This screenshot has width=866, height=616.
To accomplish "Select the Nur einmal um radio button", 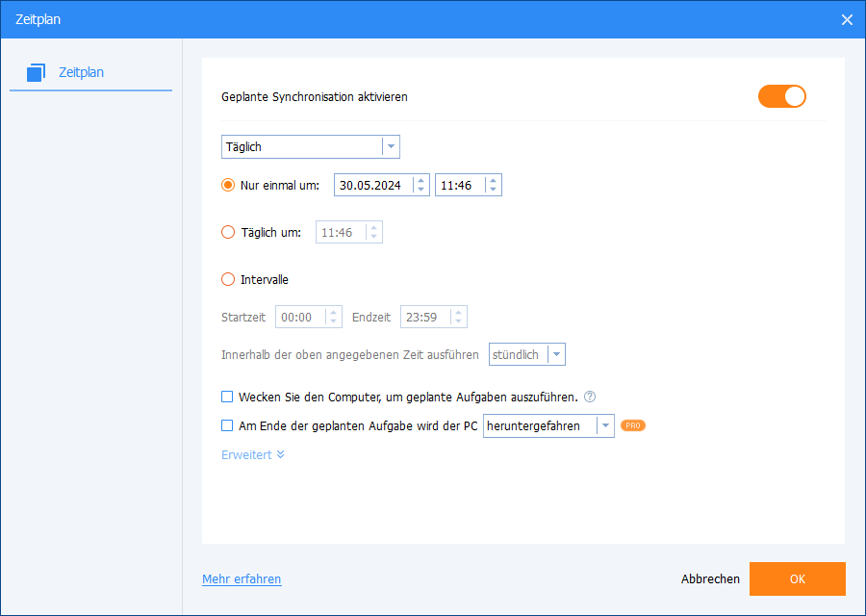I will coord(228,185).
